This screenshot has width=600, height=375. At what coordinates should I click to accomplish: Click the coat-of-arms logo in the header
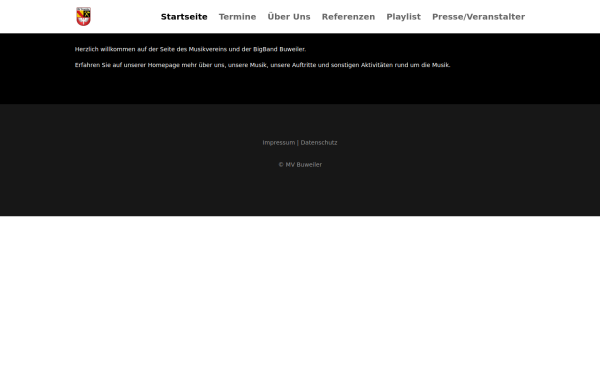click(x=83, y=16)
